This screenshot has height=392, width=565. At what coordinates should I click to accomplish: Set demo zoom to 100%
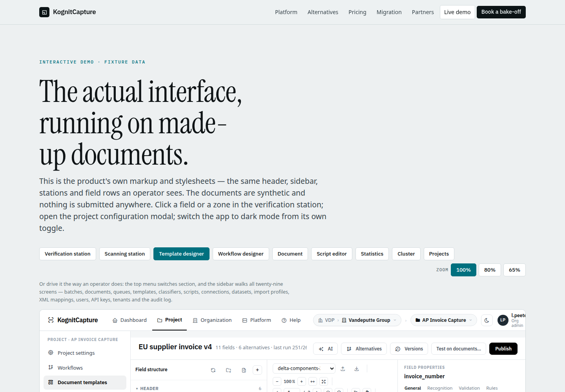click(463, 270)
